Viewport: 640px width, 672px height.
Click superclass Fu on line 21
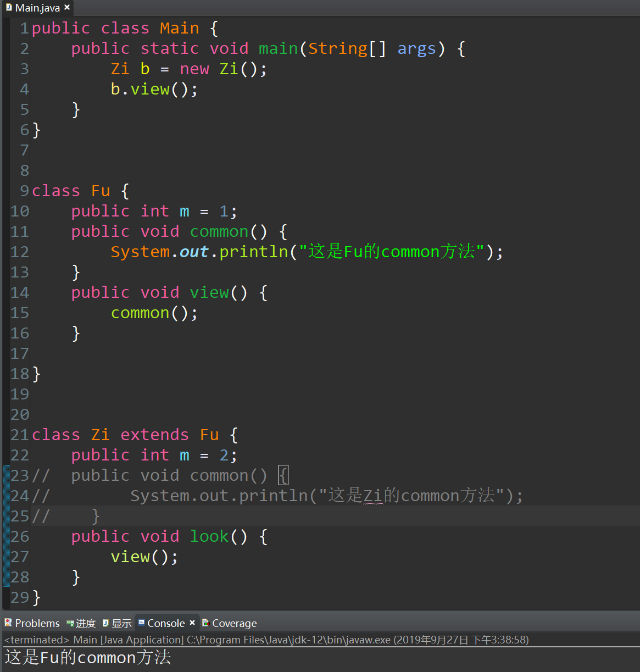pyautogui.click(x=209, y=435)
